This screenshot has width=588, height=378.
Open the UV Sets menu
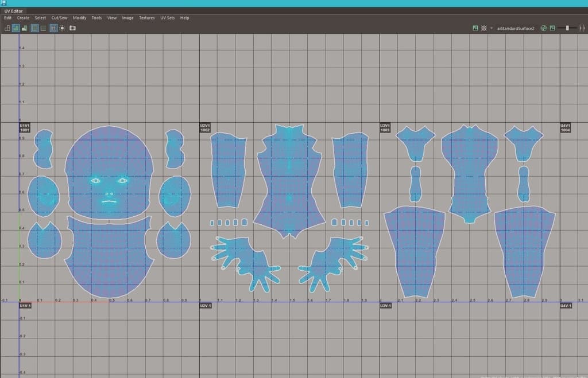click(x=167, y=18)
